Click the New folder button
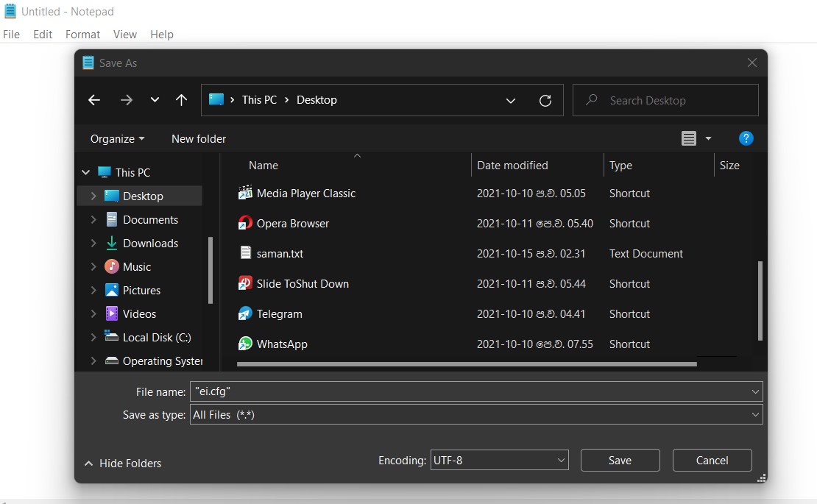817x504 pixels. pos(199,139)
